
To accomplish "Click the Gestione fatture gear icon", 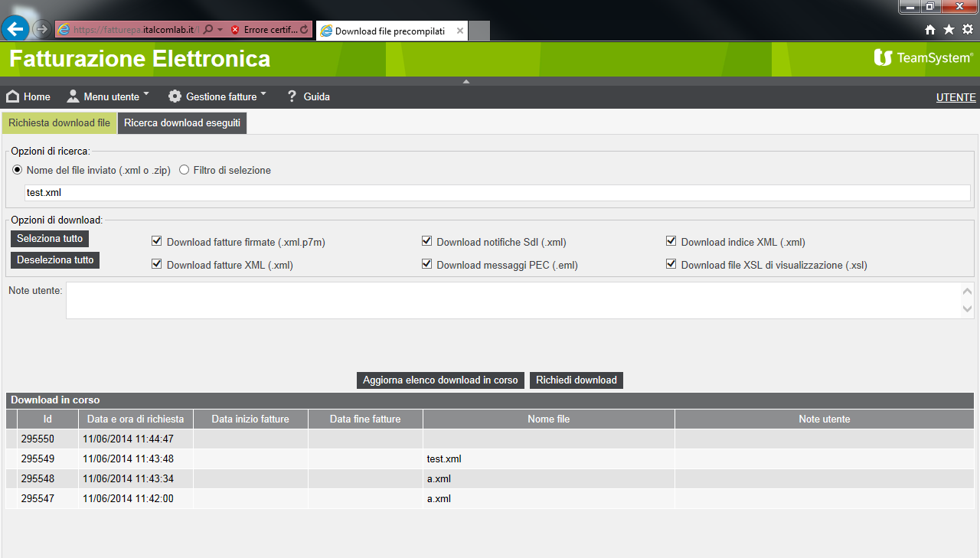I will coord(175,96).
